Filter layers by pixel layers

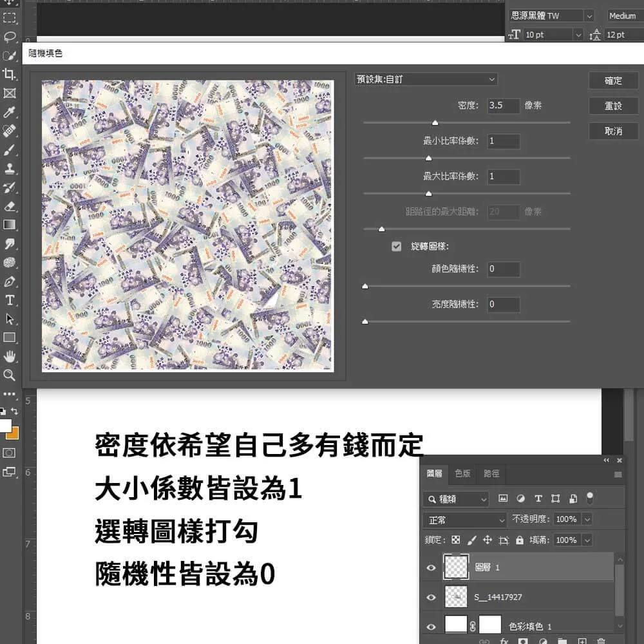click(x=503, y=498)
